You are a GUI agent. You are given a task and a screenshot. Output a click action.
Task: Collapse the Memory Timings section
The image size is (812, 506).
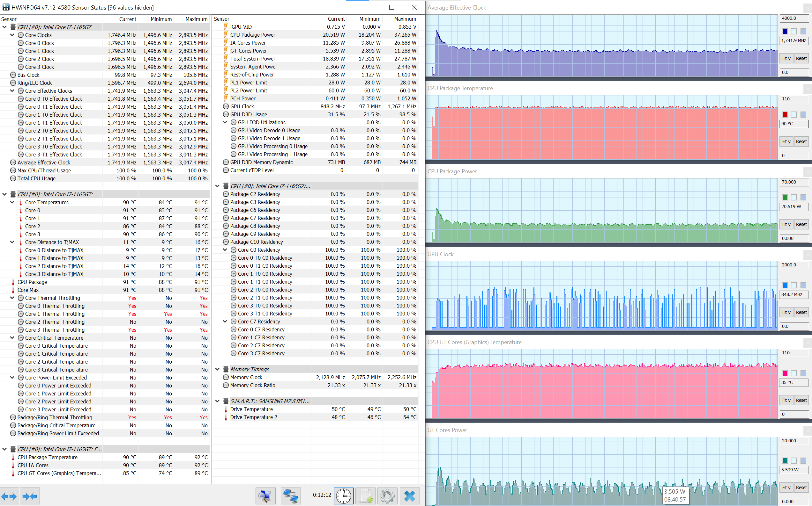coord(217,369)
